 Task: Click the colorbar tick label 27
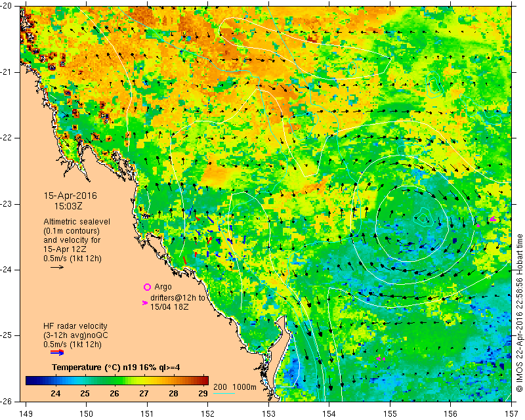(144, 393)
